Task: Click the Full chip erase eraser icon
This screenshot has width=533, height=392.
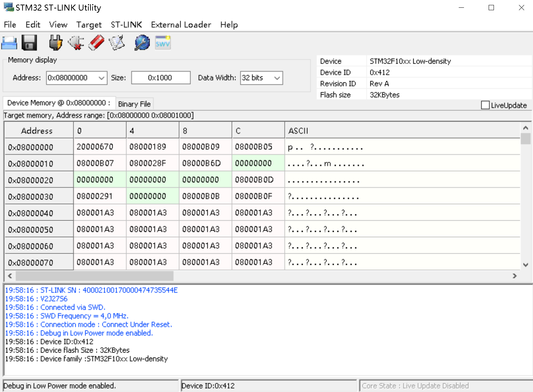Action: pyautogui.click(x=96, y=43)
